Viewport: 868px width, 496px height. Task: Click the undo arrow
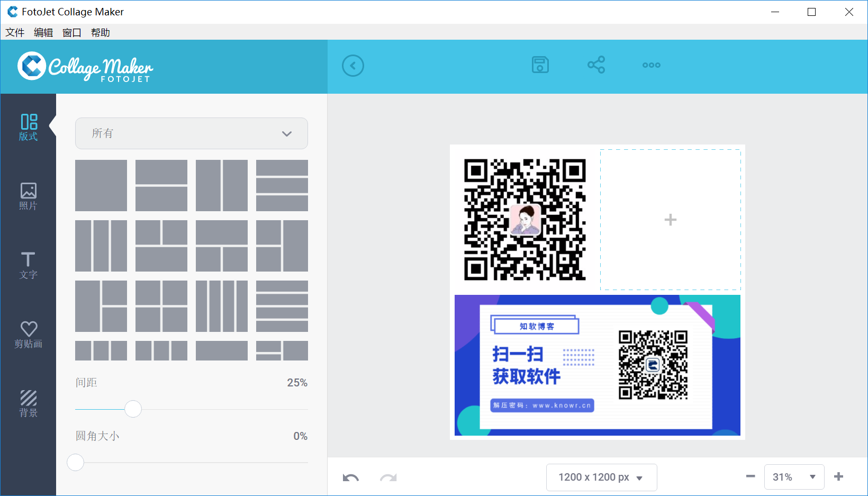[x=351, y=477]
